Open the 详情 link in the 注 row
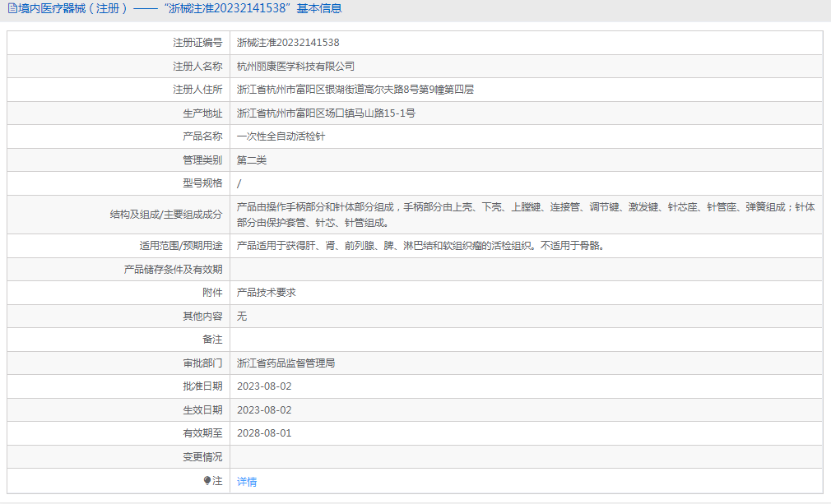 tap(247, 481)
